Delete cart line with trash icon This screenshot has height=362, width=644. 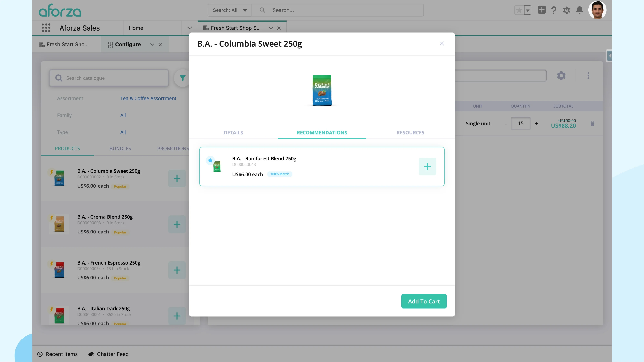point(592,124)
